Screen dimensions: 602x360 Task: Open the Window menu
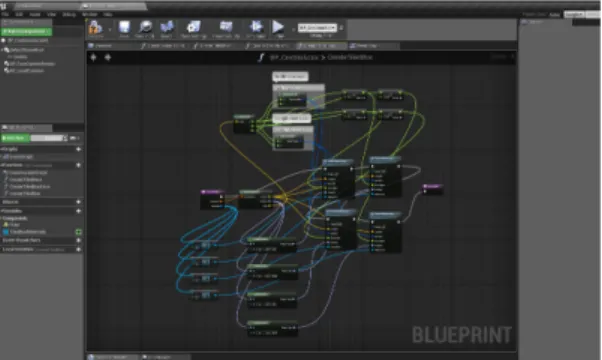click(89, 14)
